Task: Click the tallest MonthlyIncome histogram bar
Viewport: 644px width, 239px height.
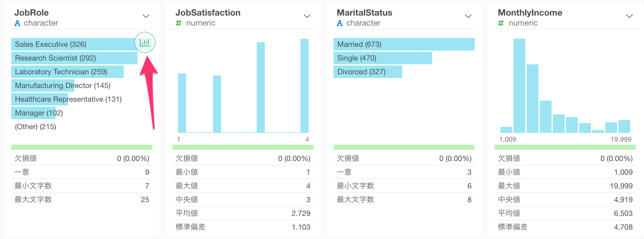Action: (519, 86)
